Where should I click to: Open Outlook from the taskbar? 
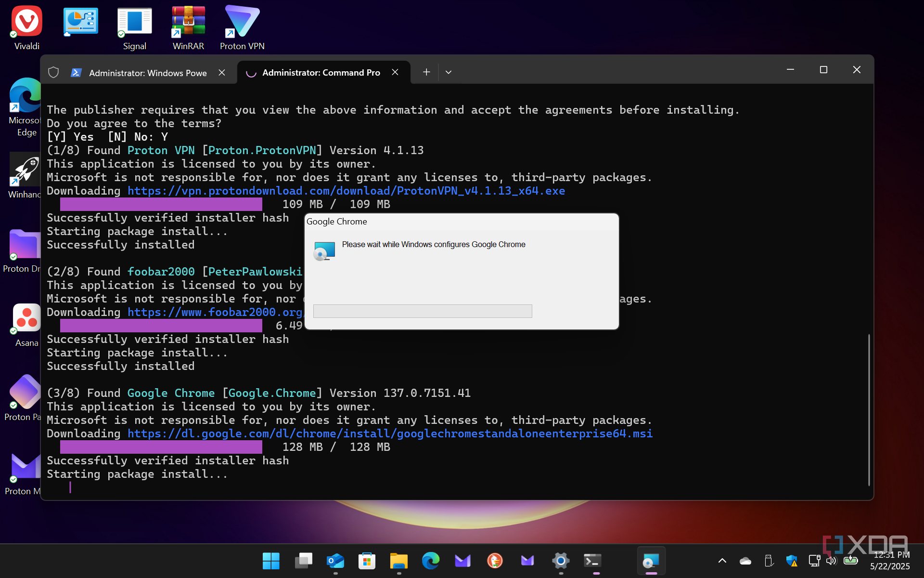pyautogui.click(x=335, y=561)
